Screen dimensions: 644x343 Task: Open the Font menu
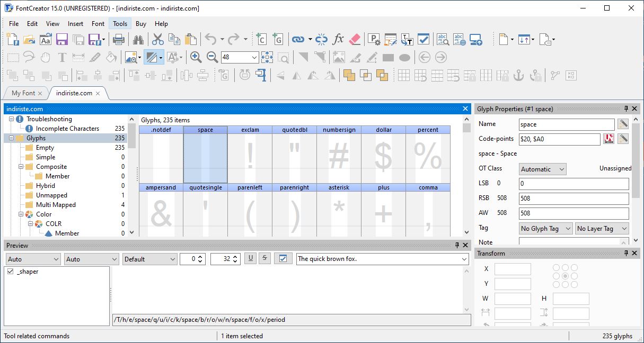point(98,23)
